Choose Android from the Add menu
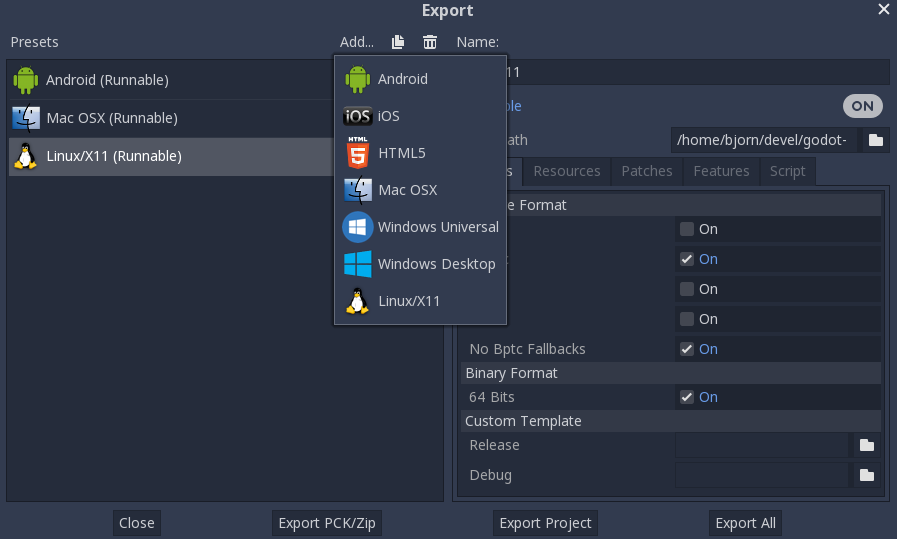The image size is (897, 539). tap(420, 79)
